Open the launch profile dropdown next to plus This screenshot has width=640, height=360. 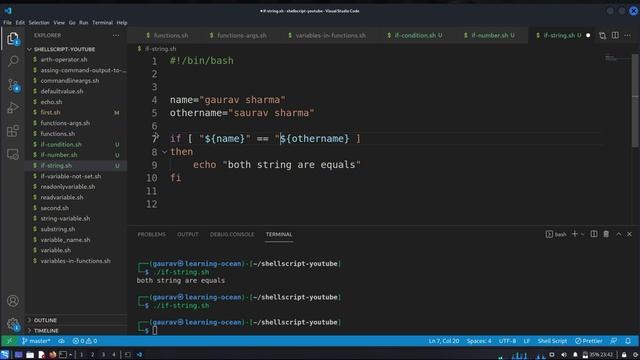pyautogui.click(x=583, y=234)
